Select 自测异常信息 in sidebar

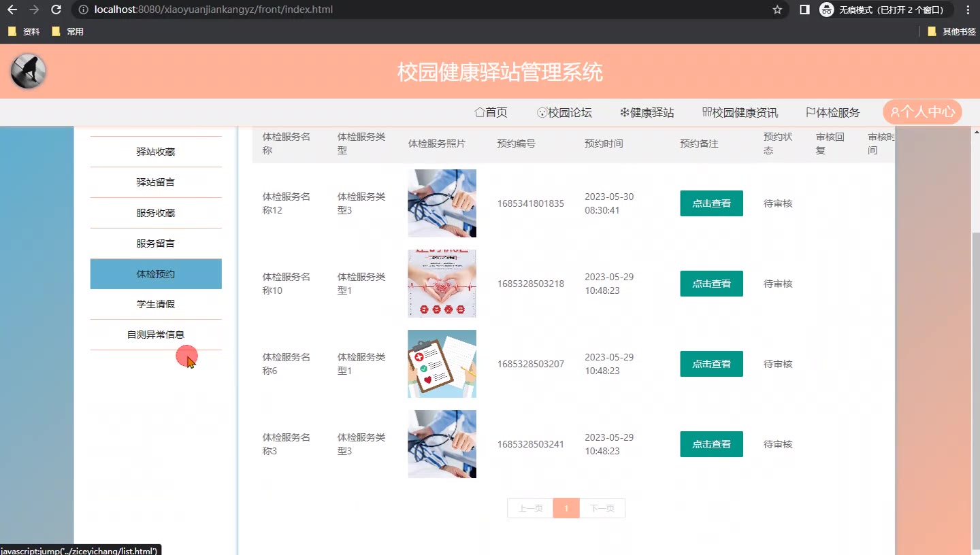point(156,335)
